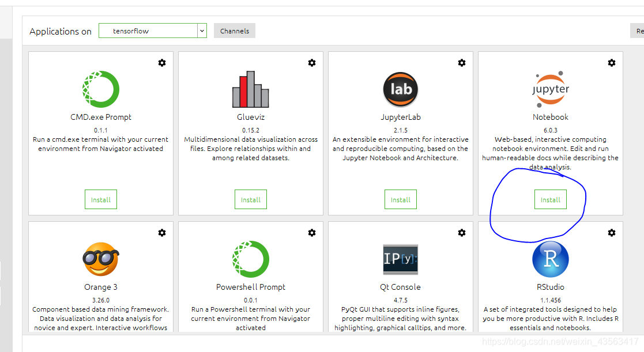Click the RStudio blue R logo
Image resolution: width=644 pixels, height=352 pixels.
551,259
